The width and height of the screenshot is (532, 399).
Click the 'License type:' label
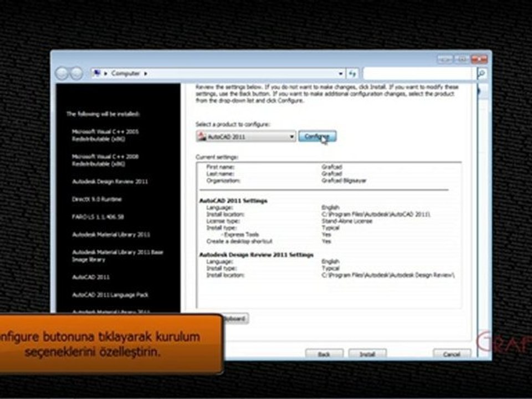[x=223, y=221]
